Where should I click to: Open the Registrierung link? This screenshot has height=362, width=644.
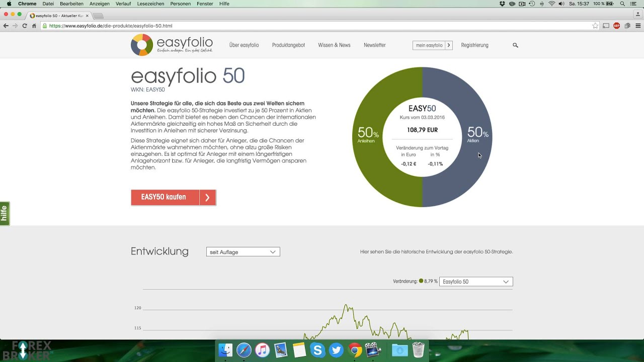[x=474, y=45]
